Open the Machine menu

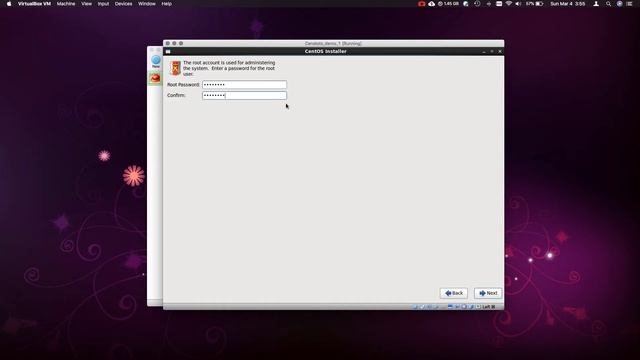tap(66, 4)
